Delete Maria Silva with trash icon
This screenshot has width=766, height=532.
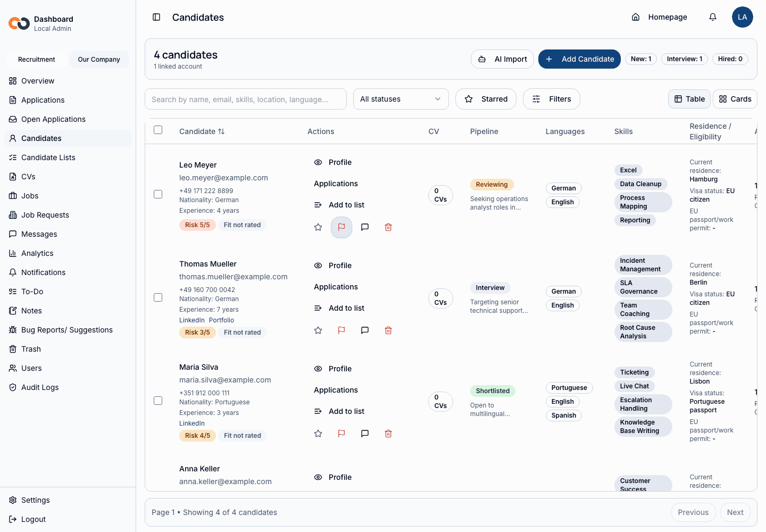[x=388, y=434]
